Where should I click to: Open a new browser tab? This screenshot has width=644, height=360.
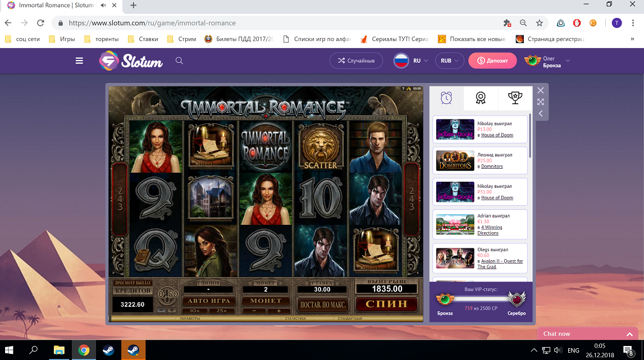coord(133,6)
